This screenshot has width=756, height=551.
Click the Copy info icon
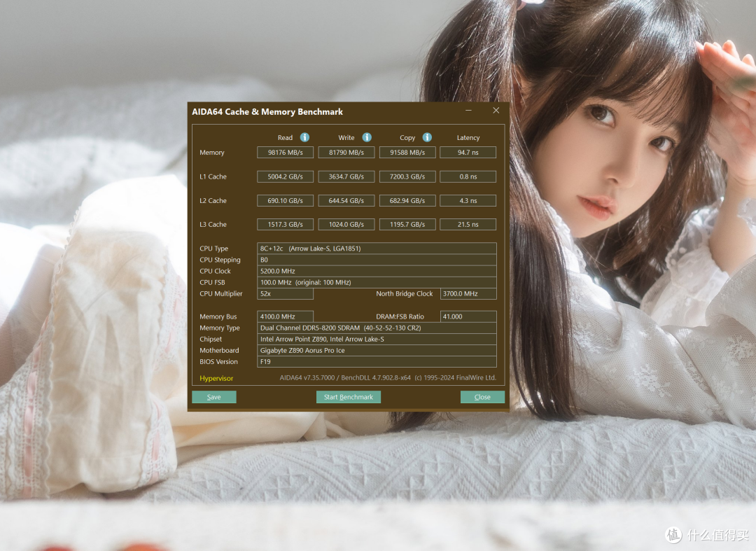(427, 137)
